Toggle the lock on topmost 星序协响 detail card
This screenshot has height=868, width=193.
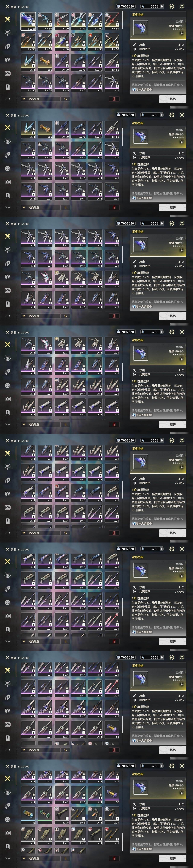(x=182, y=34)
